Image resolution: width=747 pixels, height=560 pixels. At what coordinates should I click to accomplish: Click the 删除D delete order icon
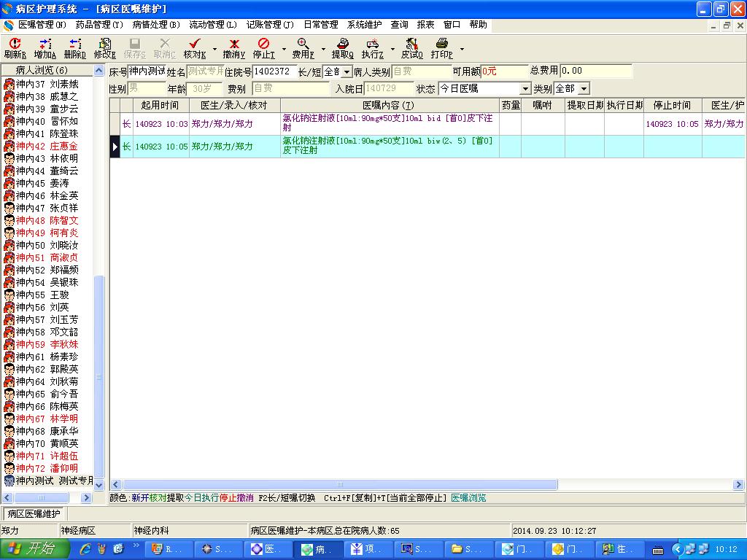tap(75, 49)
